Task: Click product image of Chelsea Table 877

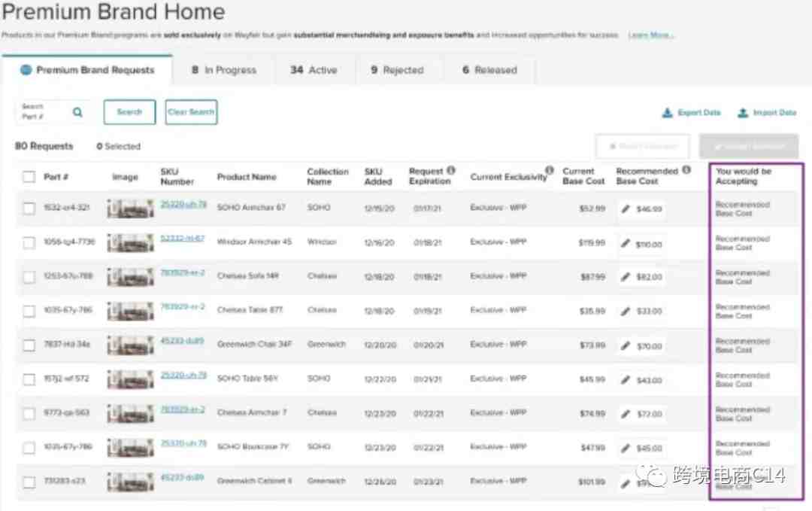Action: point(131,311)
